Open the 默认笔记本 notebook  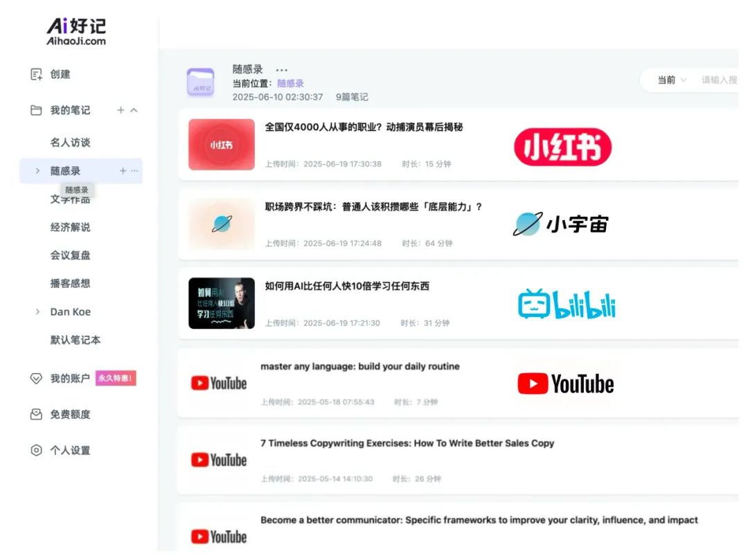pos(75,340)
